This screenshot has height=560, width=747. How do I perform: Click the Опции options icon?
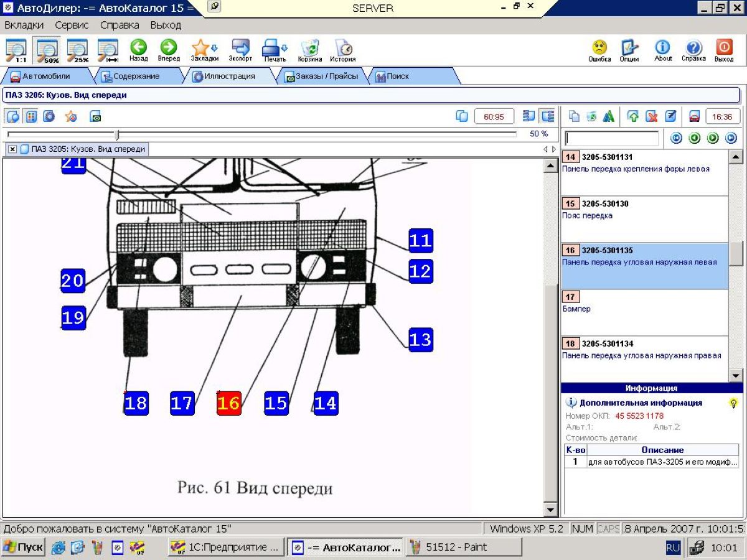pos(629,50)
